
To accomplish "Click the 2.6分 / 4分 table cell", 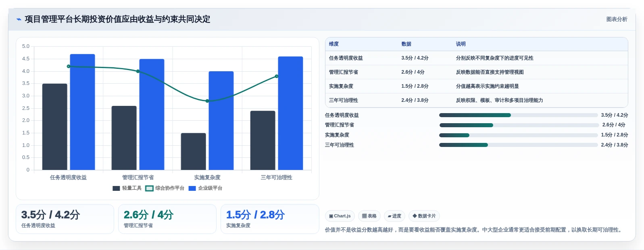I will pyautogui.click(x=413, y=72).
